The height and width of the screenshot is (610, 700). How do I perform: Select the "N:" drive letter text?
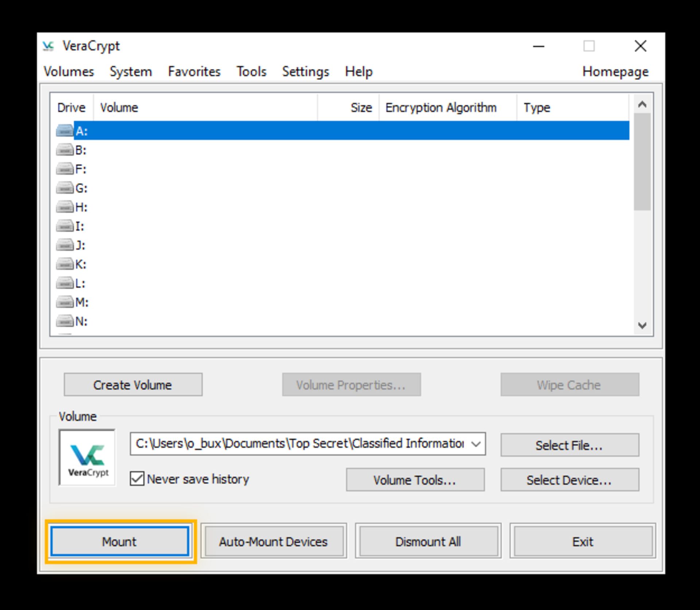[x=81, y=321]
